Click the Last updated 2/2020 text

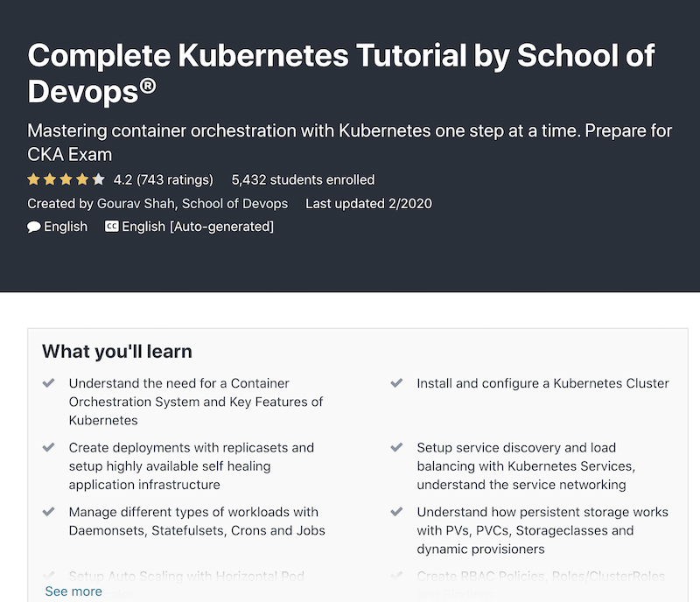pos(368,204)
